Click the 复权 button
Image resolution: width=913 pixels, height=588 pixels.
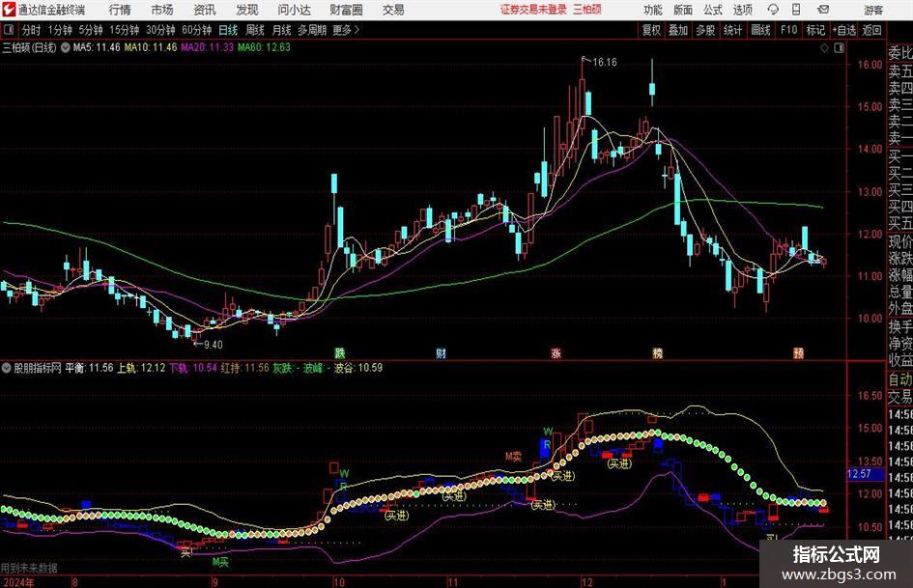(x=651, y=30)
